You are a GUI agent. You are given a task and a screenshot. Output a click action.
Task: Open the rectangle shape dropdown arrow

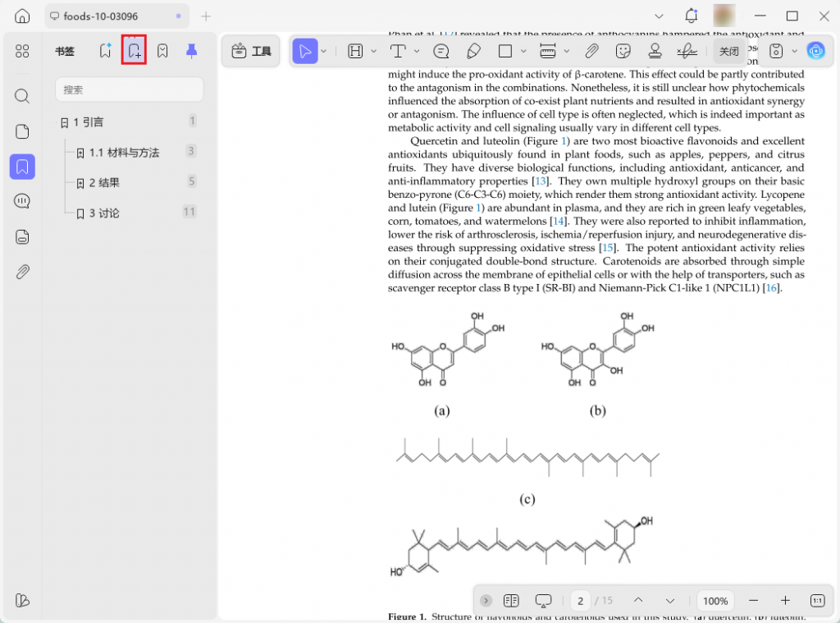[x=523, y=51]
